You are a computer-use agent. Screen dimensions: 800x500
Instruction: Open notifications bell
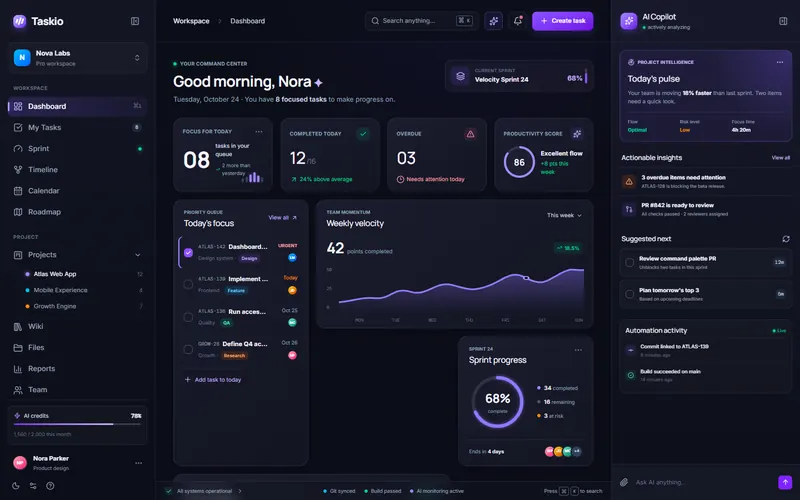coord(517,21)
